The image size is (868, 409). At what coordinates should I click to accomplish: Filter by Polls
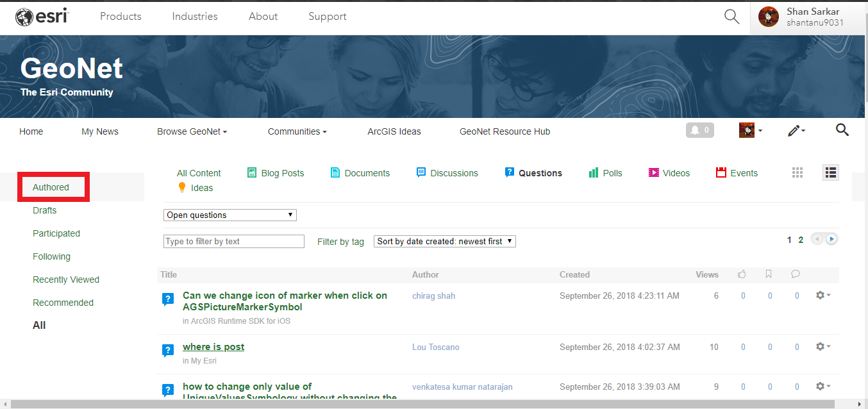pos(605,173)
